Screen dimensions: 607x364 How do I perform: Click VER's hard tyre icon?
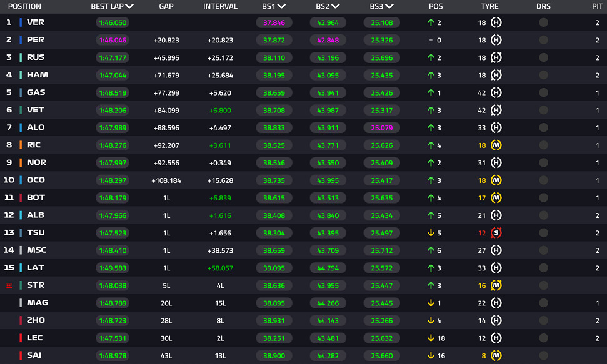click(x=496, y=22)
